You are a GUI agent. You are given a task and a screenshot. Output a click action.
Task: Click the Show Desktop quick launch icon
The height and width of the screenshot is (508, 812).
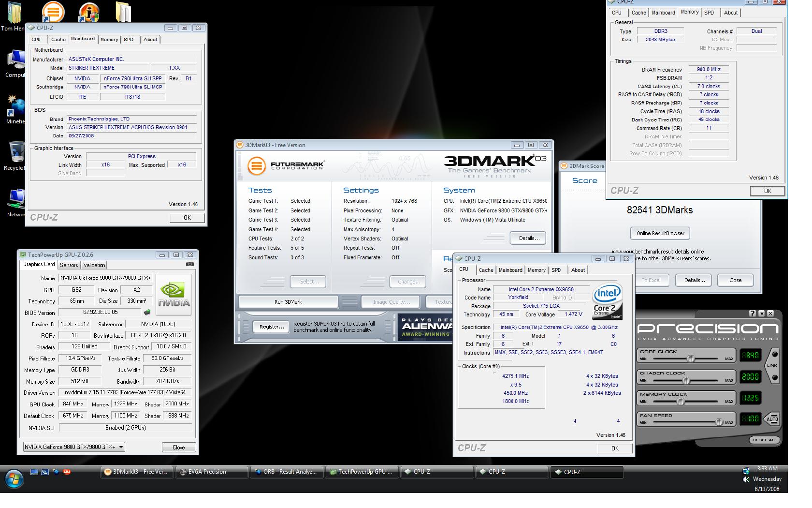point(34,472)
